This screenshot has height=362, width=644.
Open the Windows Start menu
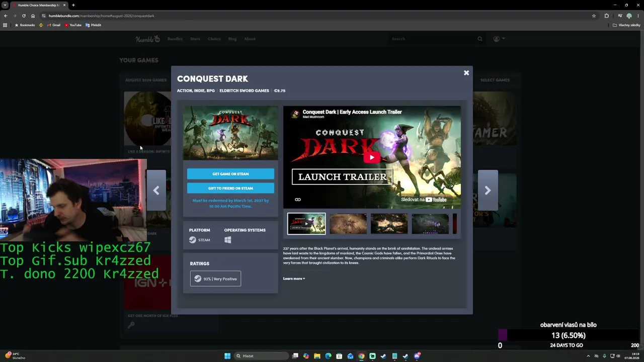tap(227, 356)
